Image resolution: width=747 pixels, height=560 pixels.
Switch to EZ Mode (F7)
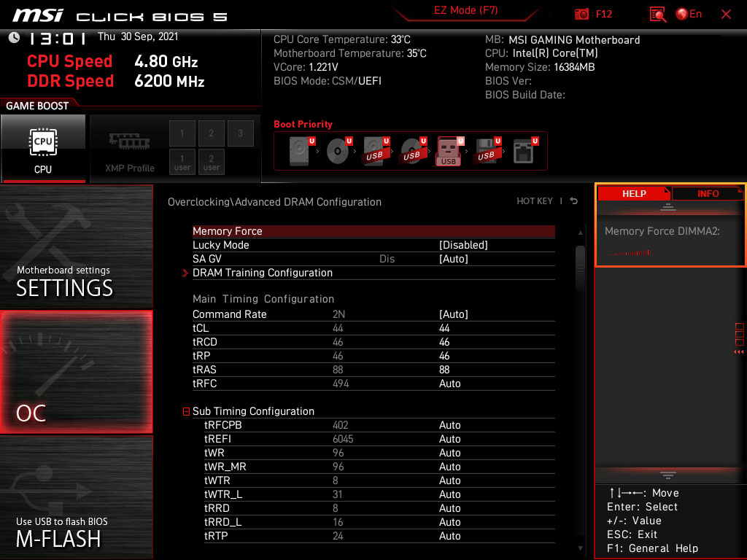(x=466, y=10)
